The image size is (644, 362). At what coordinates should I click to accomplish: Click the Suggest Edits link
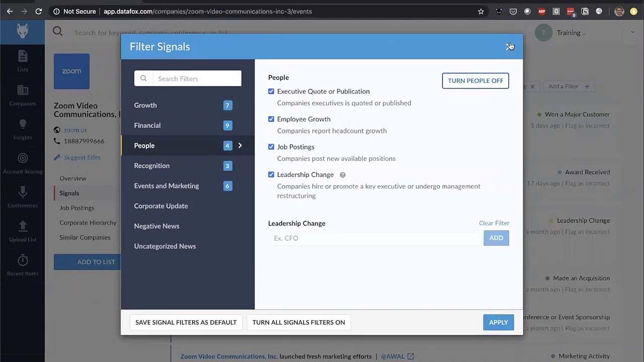click(82, 157)
